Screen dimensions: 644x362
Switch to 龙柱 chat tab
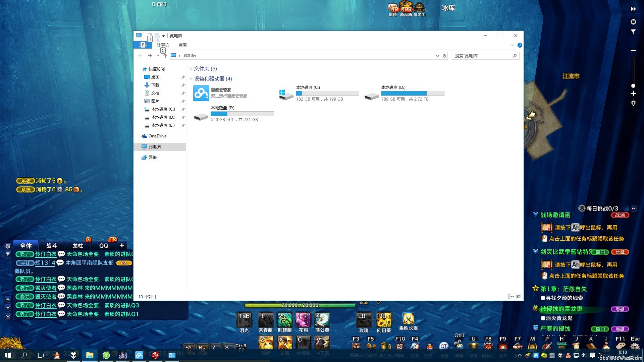click(x=77, y=246)
